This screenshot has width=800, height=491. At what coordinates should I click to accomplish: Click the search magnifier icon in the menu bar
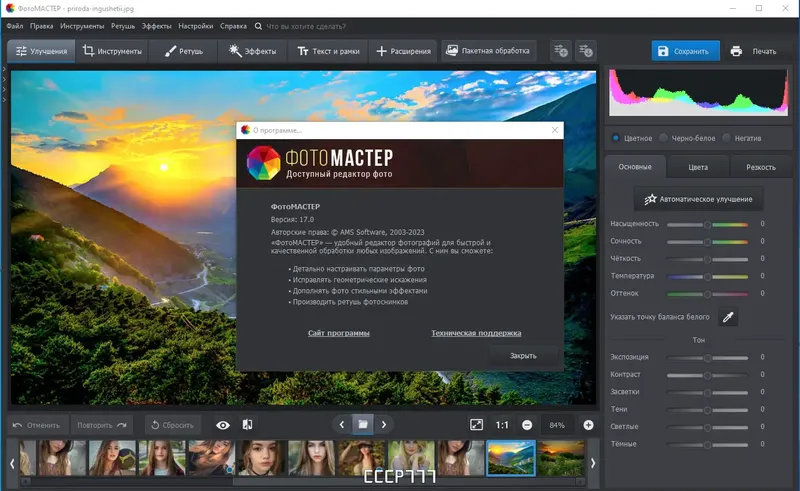[x=258, y=26]
